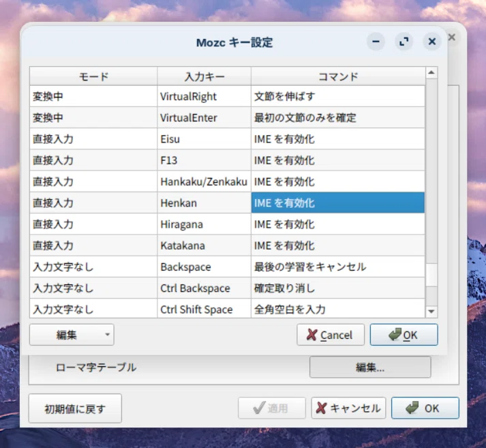Select Katakana key cell
Screen dimensions: 486x448
click(204, 245)
